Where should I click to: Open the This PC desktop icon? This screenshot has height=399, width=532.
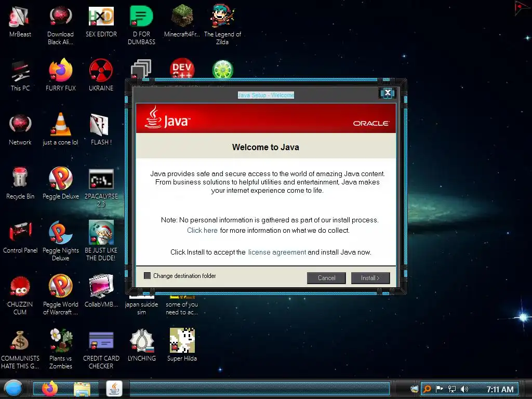pyautogui.click(x=20, y=75)
